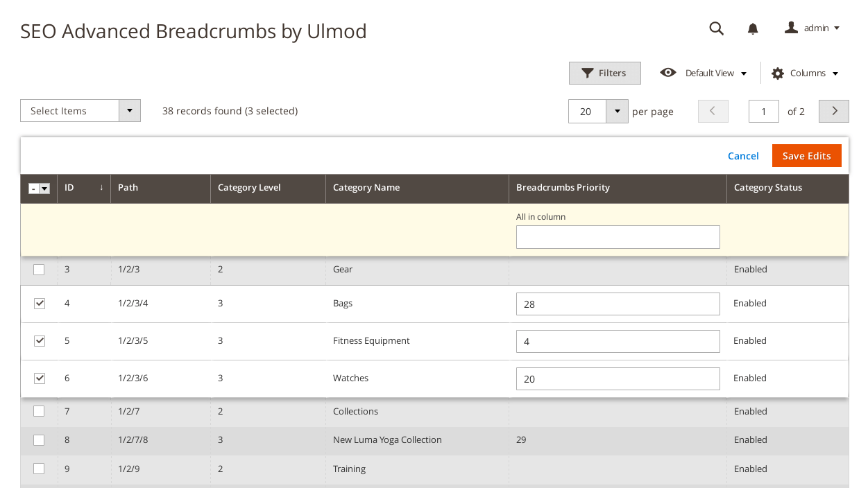
Task: Click the Fitness Equipment name text
Action: point(371,340)
